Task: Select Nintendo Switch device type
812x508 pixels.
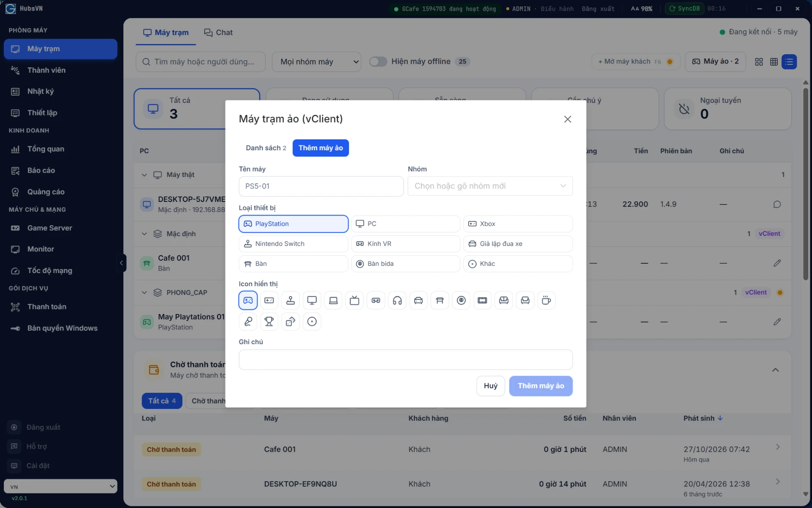Action: pyautogui.click(x=294, y=244)
